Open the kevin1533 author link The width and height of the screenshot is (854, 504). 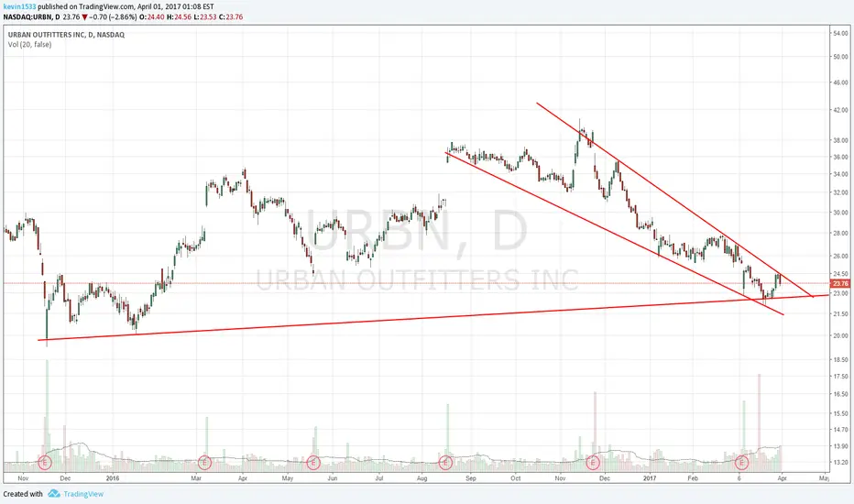pos(19,7)
